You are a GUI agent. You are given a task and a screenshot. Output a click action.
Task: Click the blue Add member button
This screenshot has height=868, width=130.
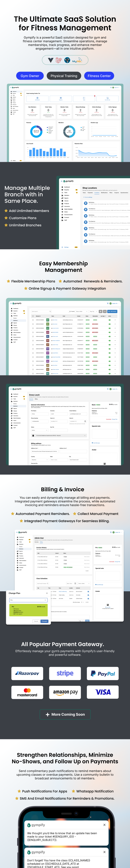click(112, 311)
